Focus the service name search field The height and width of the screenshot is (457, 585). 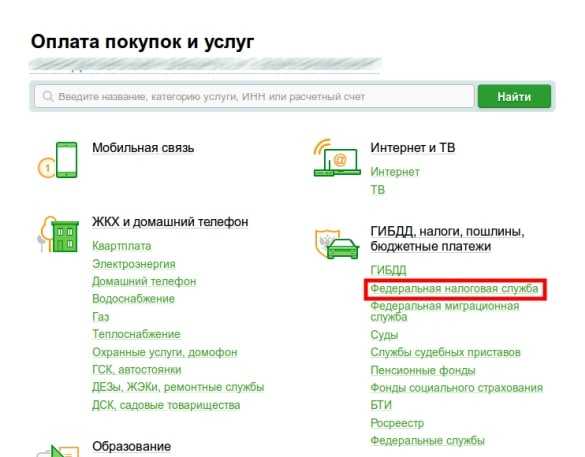254,97
